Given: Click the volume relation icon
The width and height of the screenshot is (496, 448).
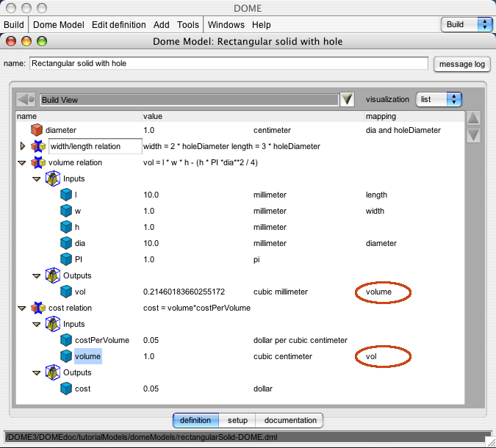Looking at the screenshot, I should pos(38,162).
